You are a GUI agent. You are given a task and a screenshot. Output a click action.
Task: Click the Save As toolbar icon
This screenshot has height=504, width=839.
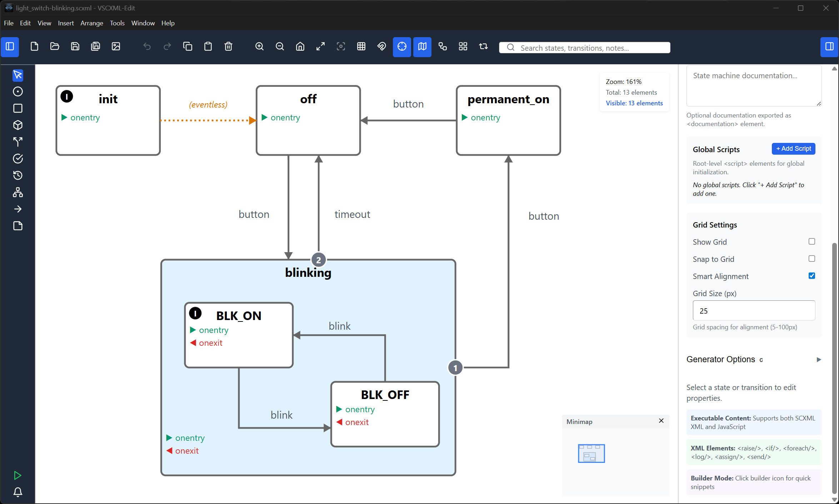click(x=95, y=47)
